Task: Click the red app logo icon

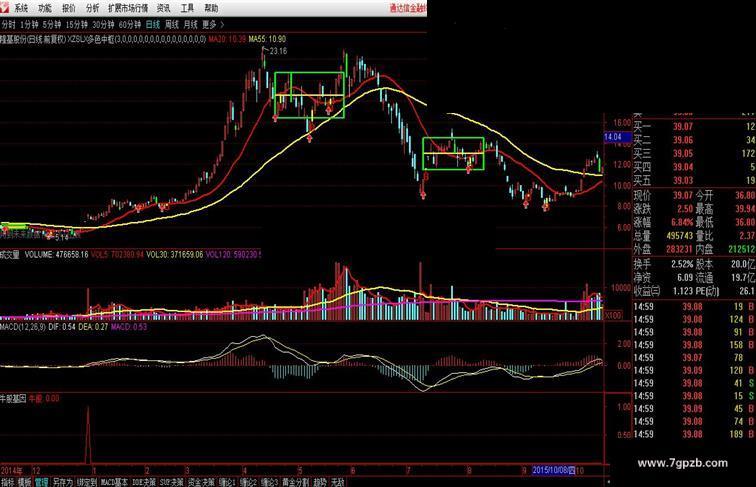Action: [x=5, y=7]
